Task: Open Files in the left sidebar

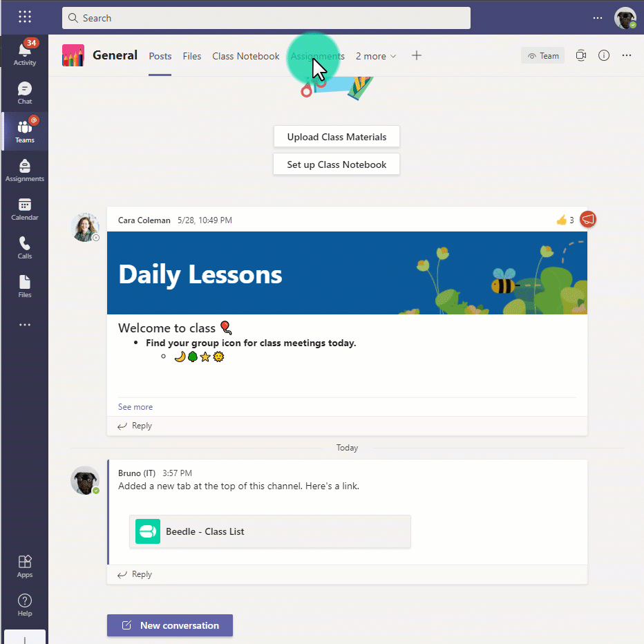Action: pos(25,286)
